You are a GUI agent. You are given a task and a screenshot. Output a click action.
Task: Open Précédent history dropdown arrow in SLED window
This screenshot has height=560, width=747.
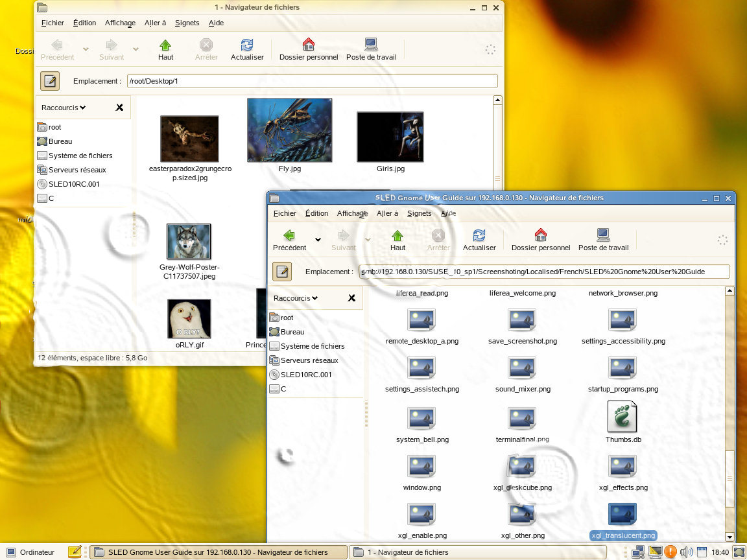[318, 240]
